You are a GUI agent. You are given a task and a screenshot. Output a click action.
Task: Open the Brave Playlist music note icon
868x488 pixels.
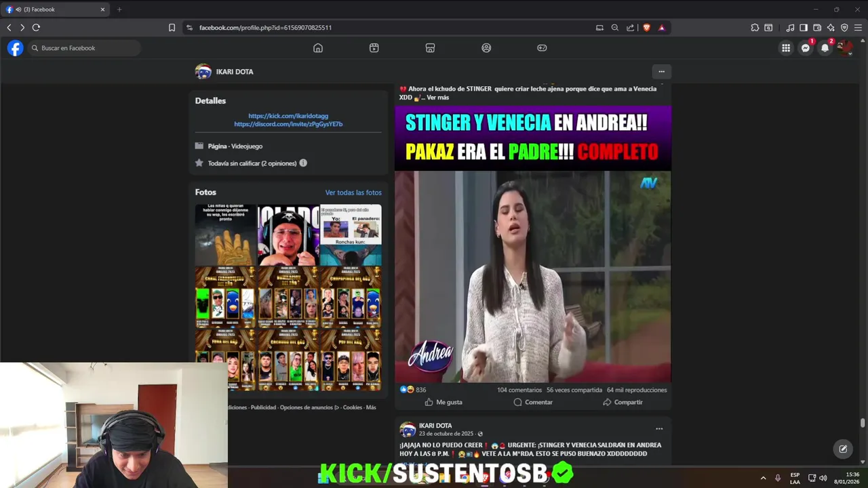pos(790,28)
